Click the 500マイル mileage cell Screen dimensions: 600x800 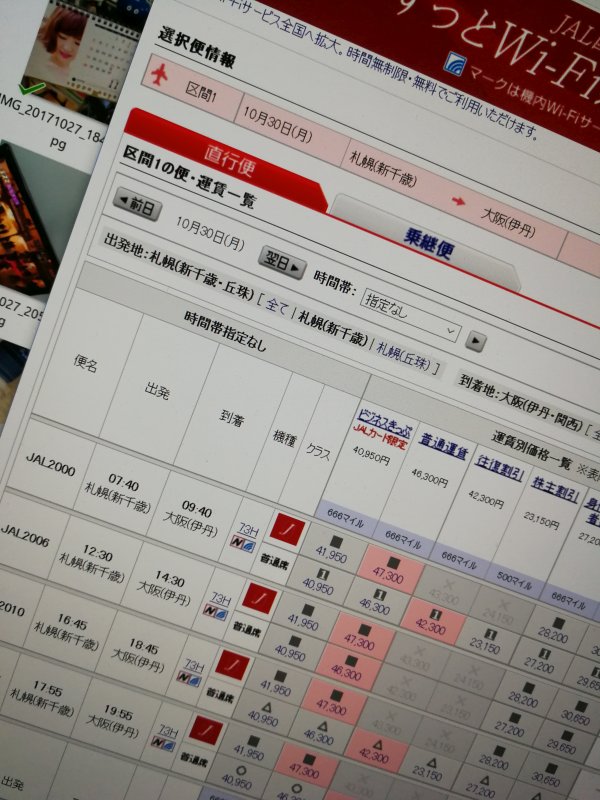pyautogui.click(x=515, y=580)
